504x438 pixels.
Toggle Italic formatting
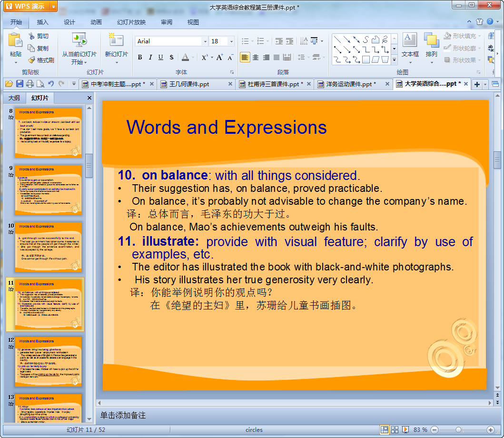click(150, 57)
